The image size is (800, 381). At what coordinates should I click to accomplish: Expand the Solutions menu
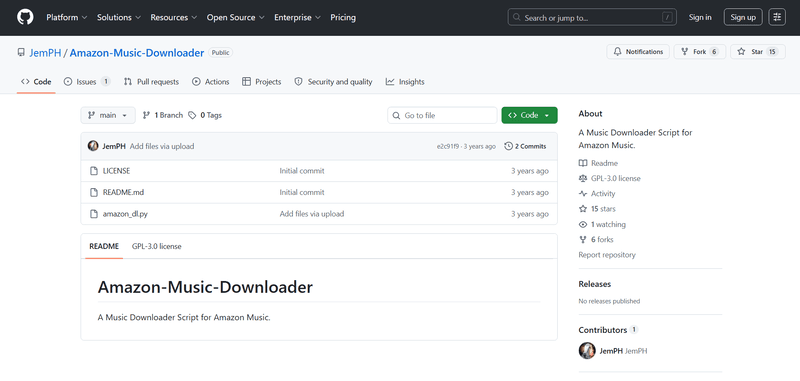pyautogui.click(x=119, y=17)
